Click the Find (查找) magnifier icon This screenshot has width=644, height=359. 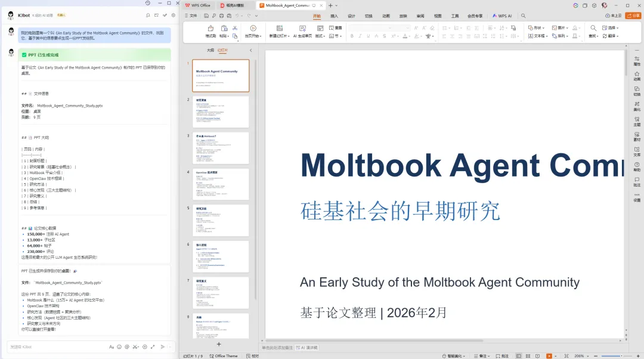pyautogui.click(x=593, y=28)
